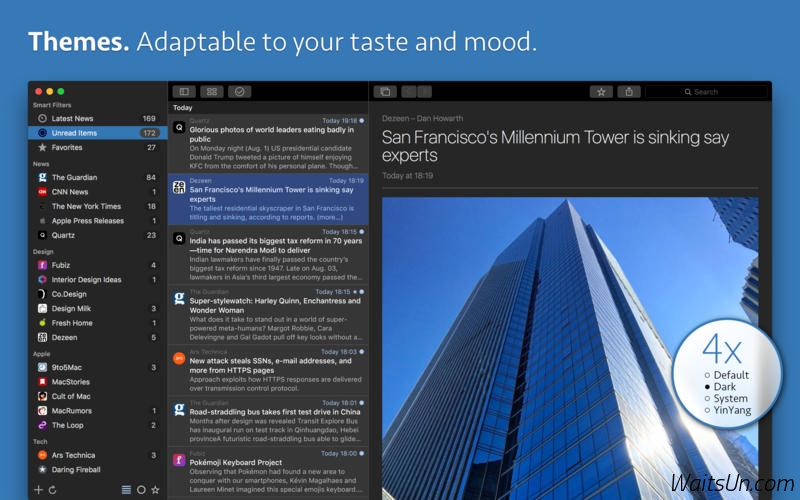
Task: Click the (more...) link in Dezeen summary
Action: coord(329,216)
